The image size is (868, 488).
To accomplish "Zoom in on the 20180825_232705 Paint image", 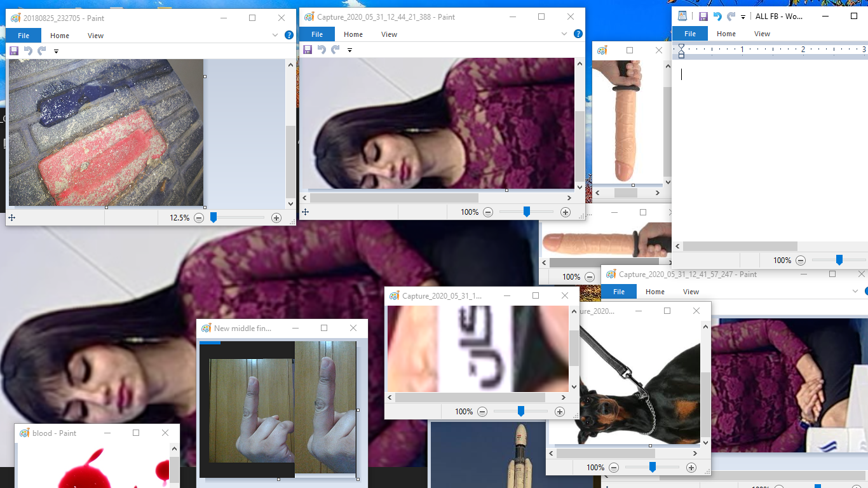I will [x=276, y=218].
